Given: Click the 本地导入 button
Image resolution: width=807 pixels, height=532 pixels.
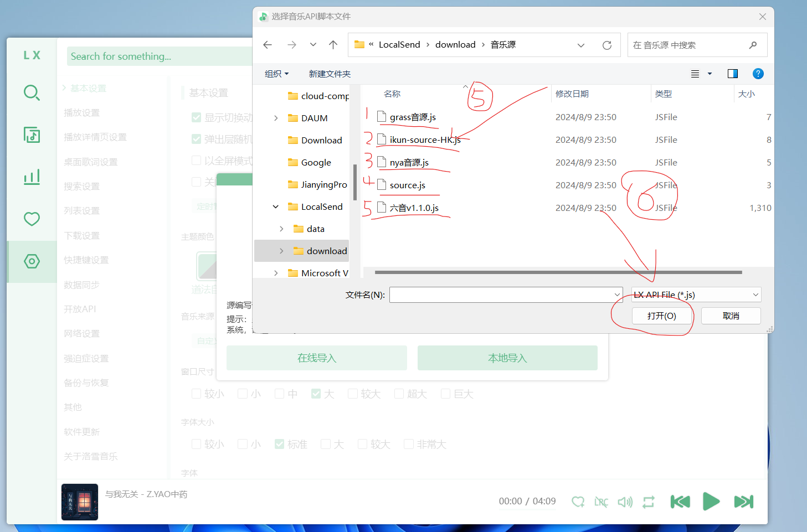Looking at the screenshot, I should tap(507, 358).
